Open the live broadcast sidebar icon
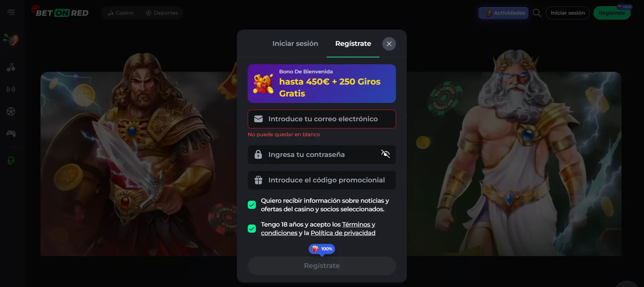644x287 pixels. 11,89
